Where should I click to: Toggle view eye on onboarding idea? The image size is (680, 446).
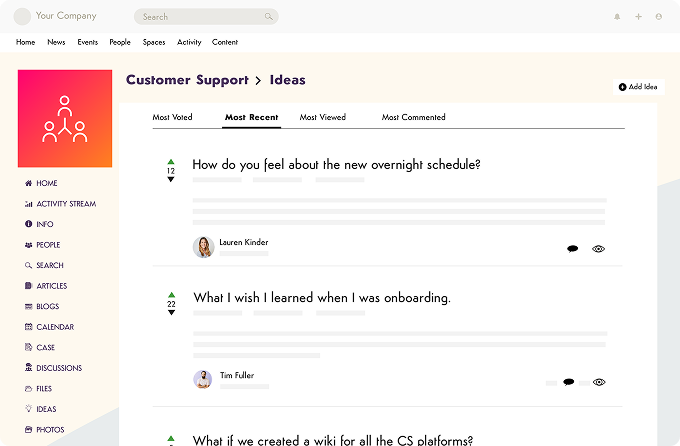coord(599,382)
